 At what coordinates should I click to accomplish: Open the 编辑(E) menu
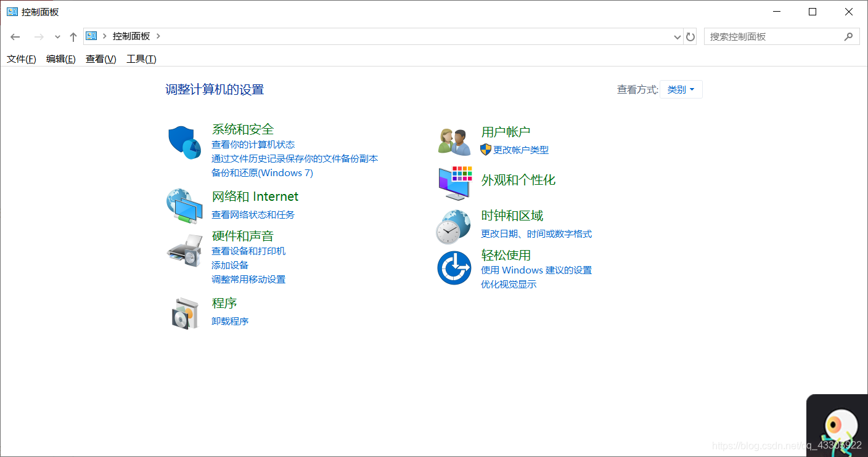point(61,59)
